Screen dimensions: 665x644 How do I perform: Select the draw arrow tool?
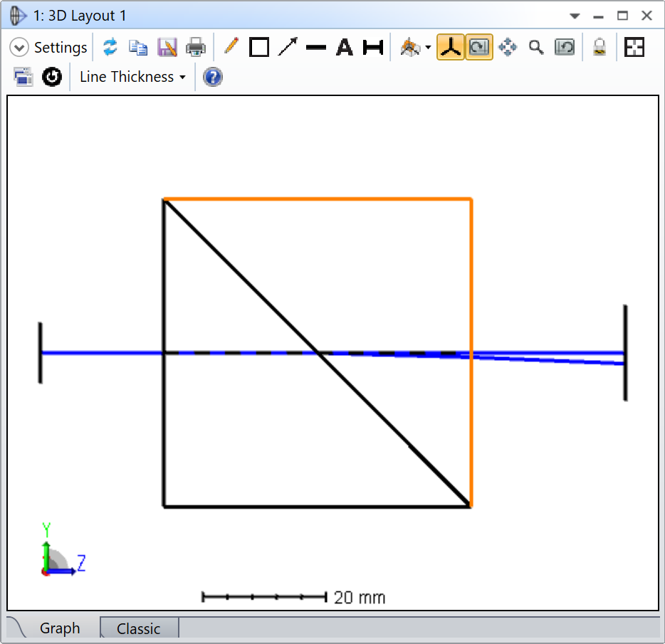[x=288, y=48]
